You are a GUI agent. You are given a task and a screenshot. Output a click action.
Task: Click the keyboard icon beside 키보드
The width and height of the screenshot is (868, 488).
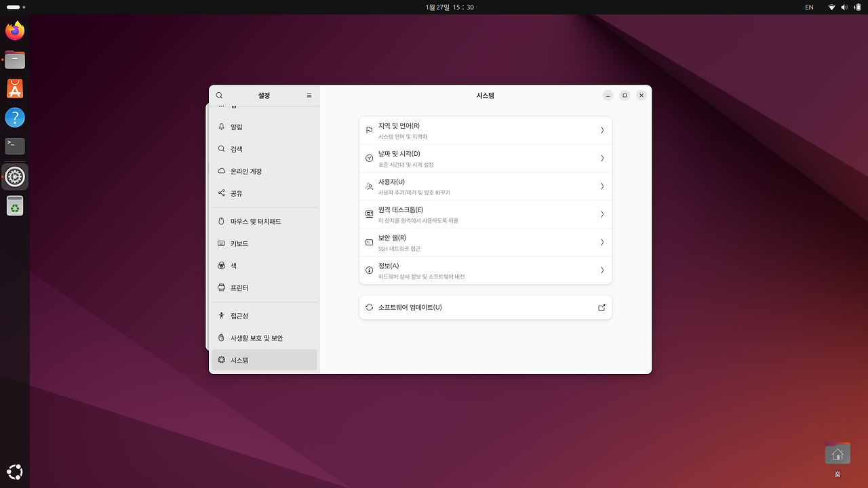coord(221,243)
